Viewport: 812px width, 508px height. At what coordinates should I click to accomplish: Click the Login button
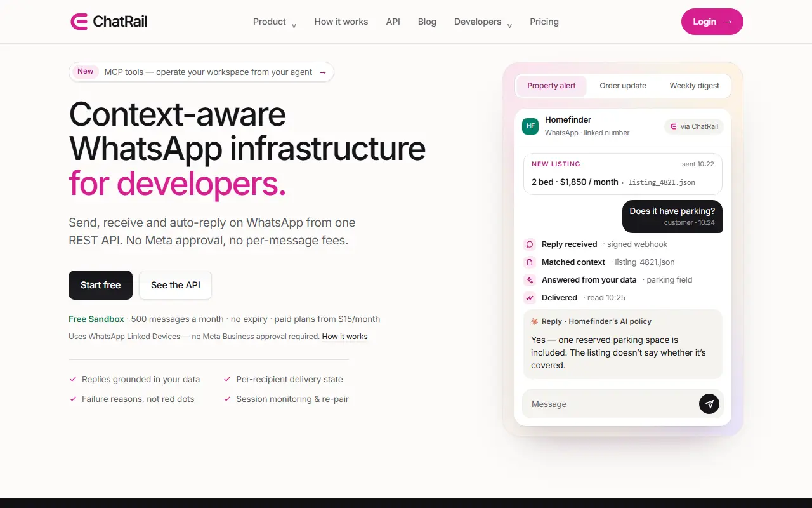pos(712,22)
